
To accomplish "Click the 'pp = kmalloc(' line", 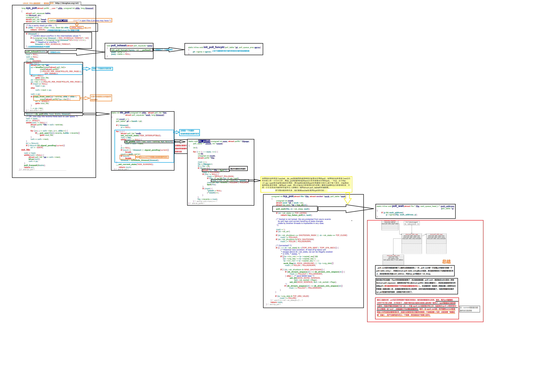I will coord(48,67).
